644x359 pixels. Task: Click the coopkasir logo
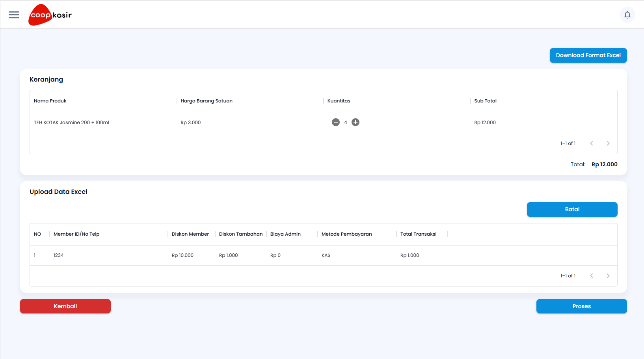tap(50, 15)
